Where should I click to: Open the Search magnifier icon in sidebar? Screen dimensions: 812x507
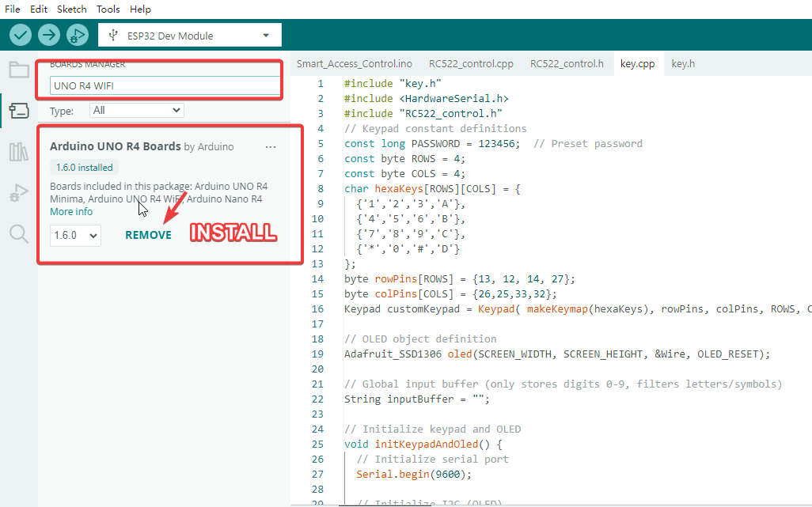(19, 234)
